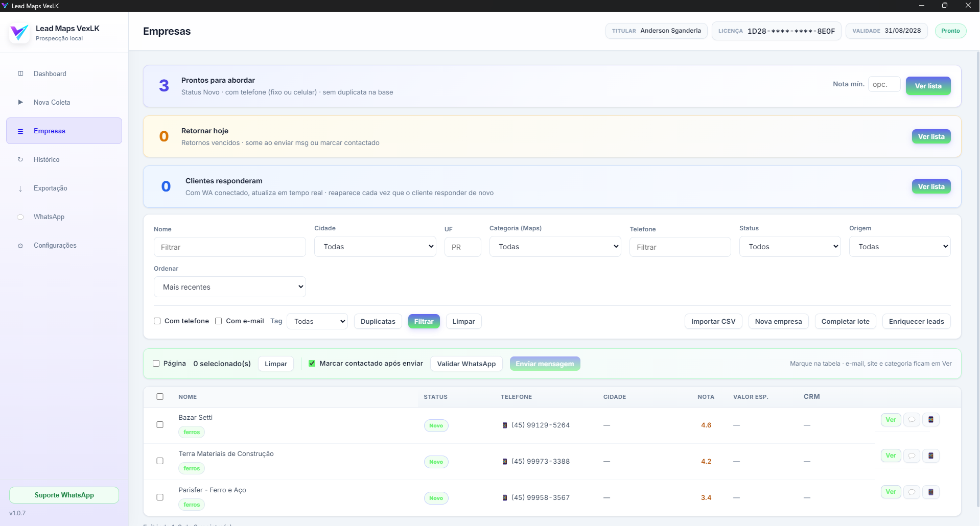
Task: Click the Enviar mensagem button
Action: pyautogui.click(x=545, y=364)
